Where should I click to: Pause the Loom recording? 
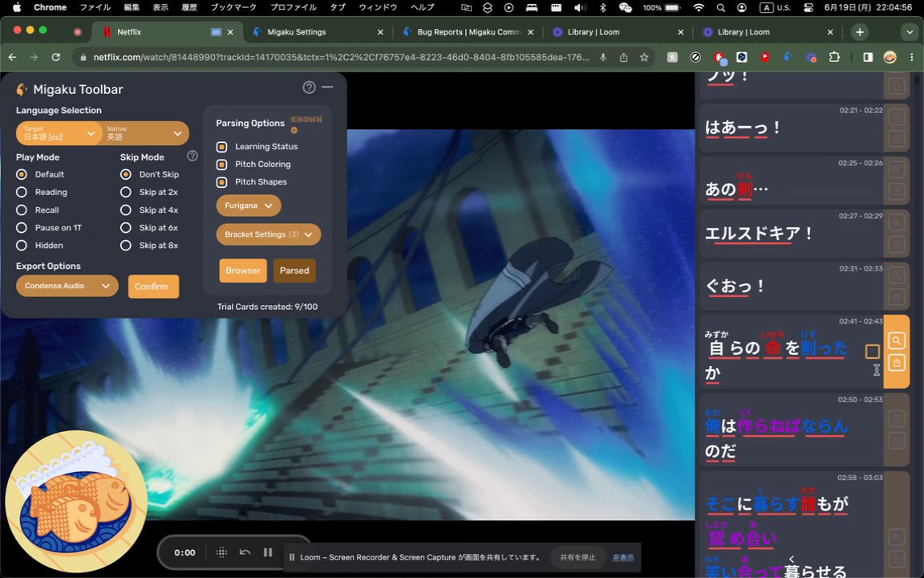click(x=268, y=552)
